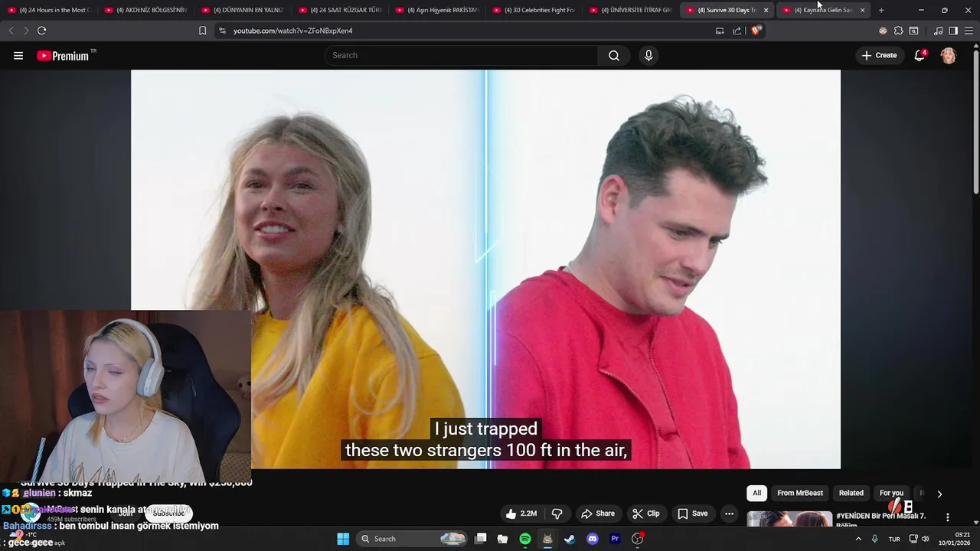Open the media playlist music-note icon
The height and width of the screenshot is (551, 980).
click(938, 31)
